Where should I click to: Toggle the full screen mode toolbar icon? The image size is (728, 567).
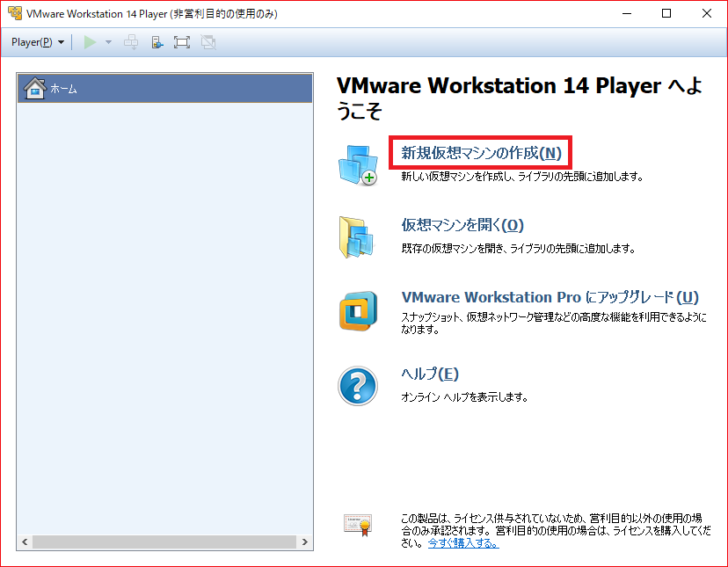[x=181, y=42]
